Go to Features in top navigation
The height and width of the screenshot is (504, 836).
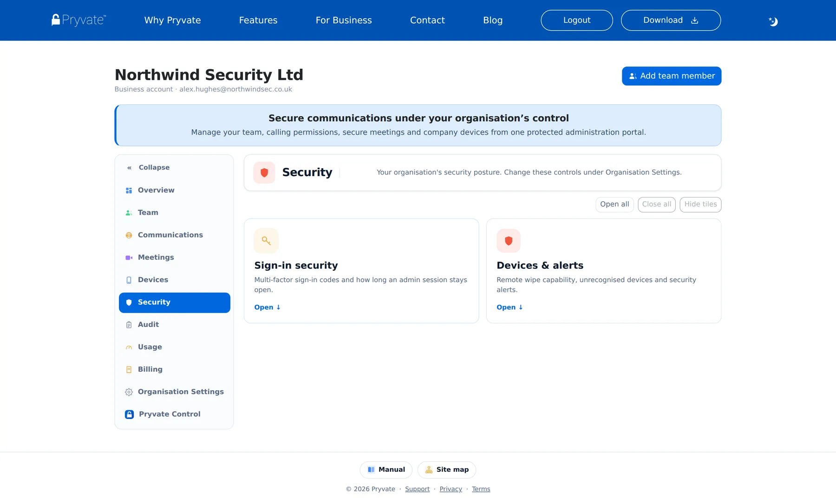point(258,20)
